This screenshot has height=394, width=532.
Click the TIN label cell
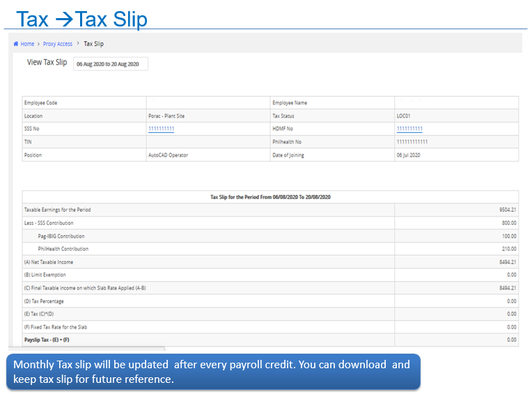pos(84,142)
